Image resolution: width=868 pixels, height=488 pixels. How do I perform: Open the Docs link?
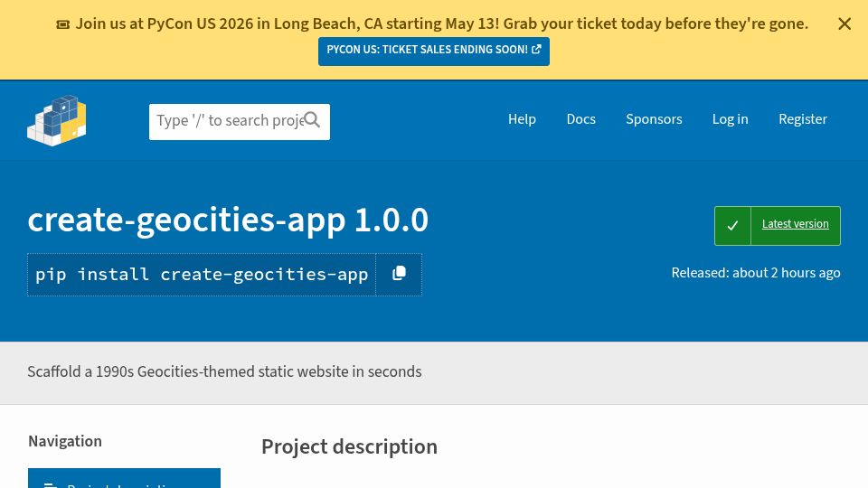pos(580,119)
